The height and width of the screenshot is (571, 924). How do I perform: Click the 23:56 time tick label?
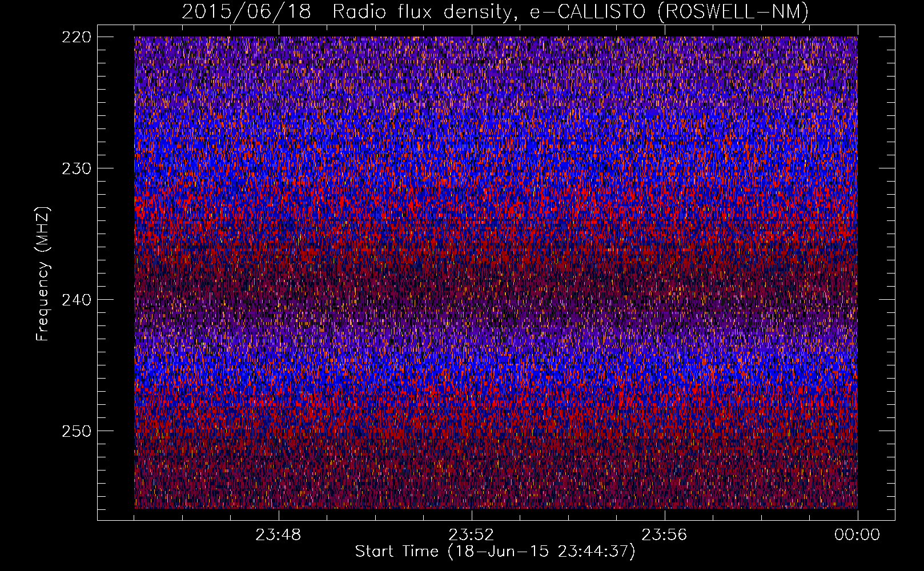pos(664,535)
